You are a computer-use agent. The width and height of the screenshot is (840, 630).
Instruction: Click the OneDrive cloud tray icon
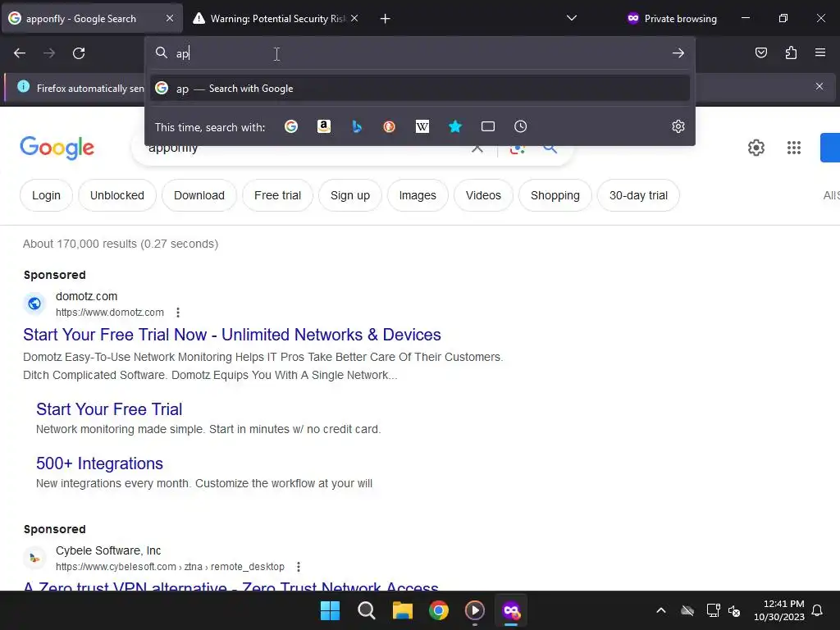[x=687, y=610]
